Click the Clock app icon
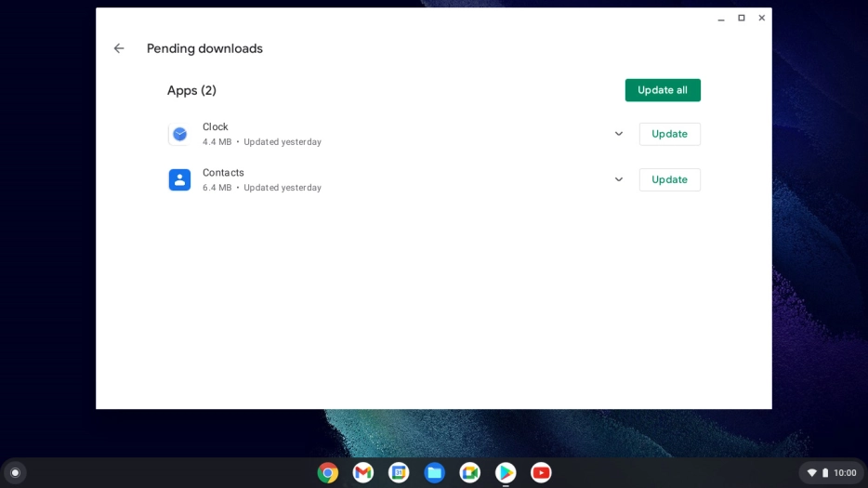Screen dimensions: 868x488 pos(179,134)
